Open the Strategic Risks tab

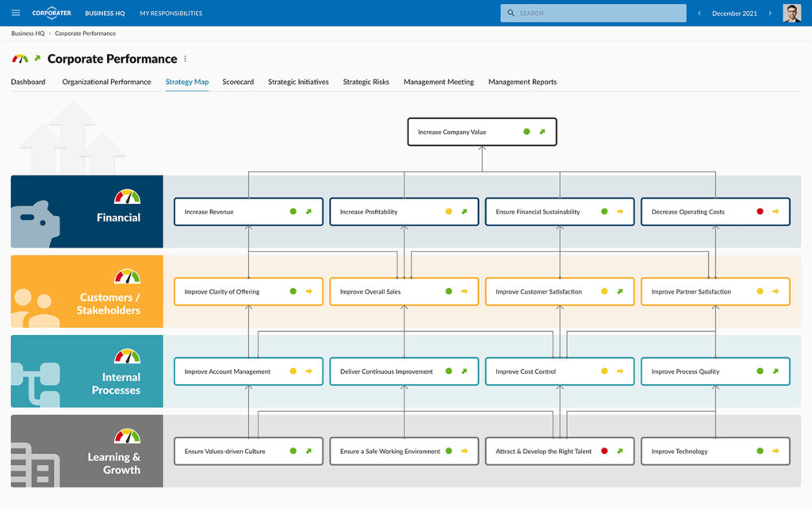coord(366,82)
